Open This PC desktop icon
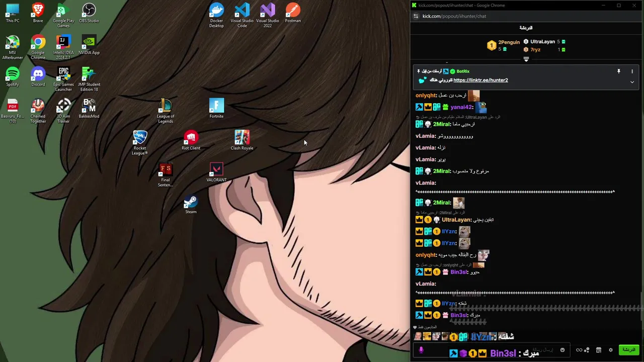Image resolution: width=644 pixels, height=362 pixels. 13,13
